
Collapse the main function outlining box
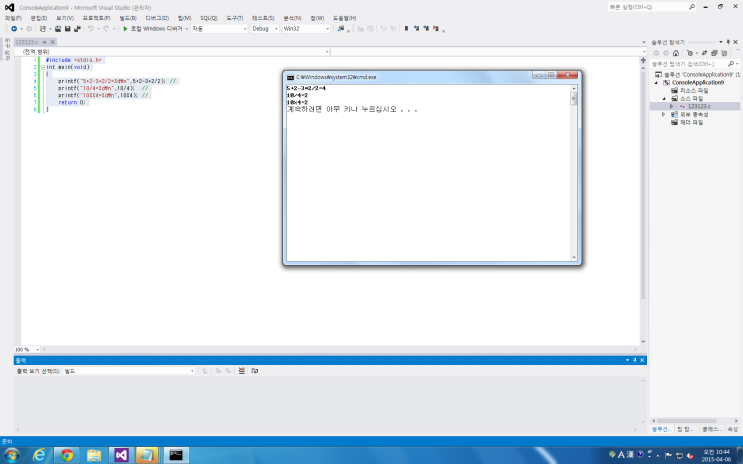pyautogui.click(x=43, y=67)
